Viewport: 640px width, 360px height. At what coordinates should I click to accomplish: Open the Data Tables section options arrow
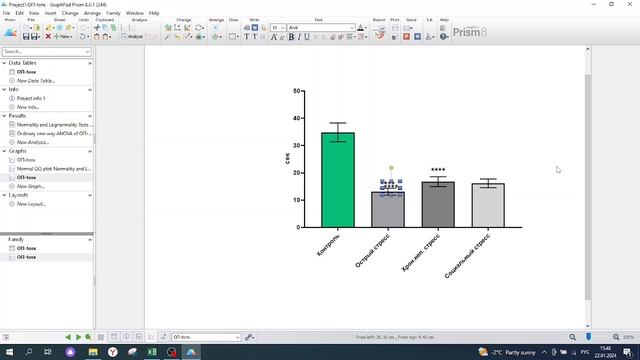(90, 63)
